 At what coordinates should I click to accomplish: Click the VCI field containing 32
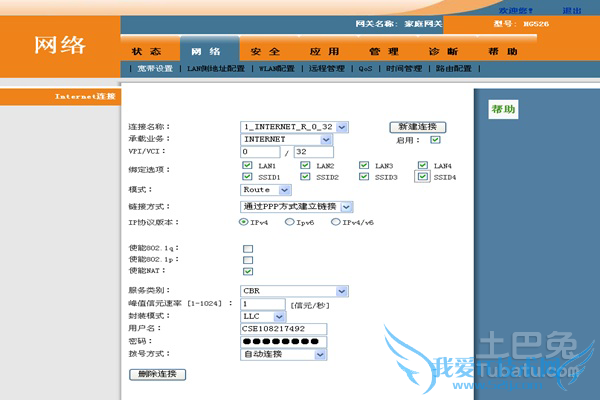314,152
